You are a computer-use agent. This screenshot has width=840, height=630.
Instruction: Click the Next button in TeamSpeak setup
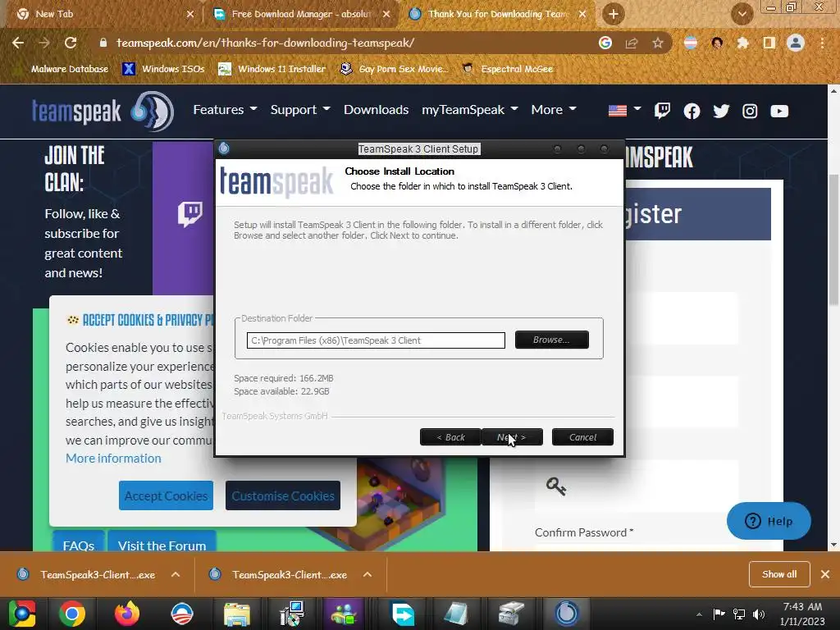(x=512, y=437)
